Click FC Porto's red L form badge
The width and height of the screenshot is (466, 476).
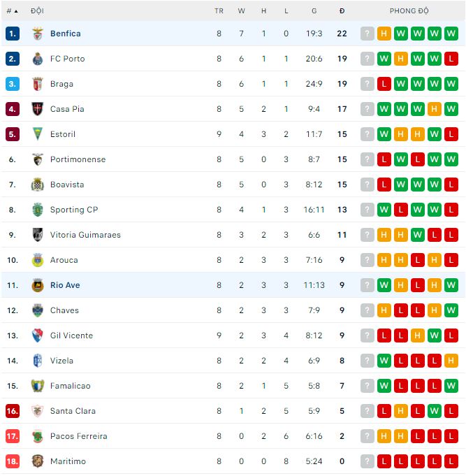pos(451,59)
